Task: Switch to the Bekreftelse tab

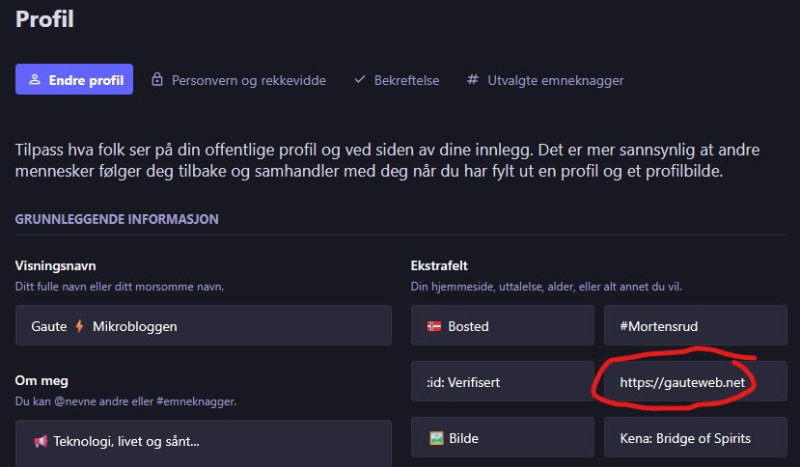Action: tap(405, 80)
